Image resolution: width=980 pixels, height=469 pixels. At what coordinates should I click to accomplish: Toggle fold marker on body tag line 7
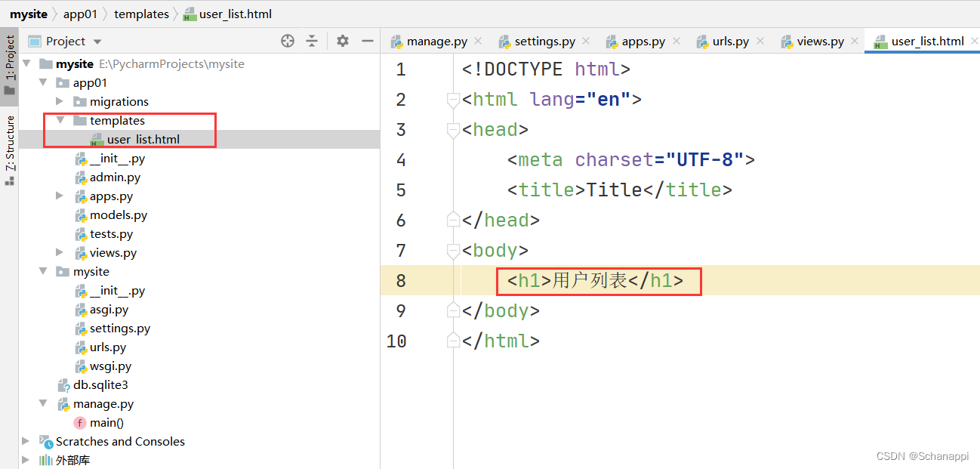click(453, 251)
